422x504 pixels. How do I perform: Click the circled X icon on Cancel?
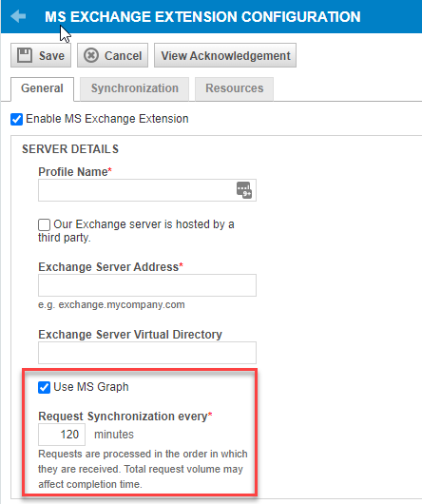[x=91, y=55]
